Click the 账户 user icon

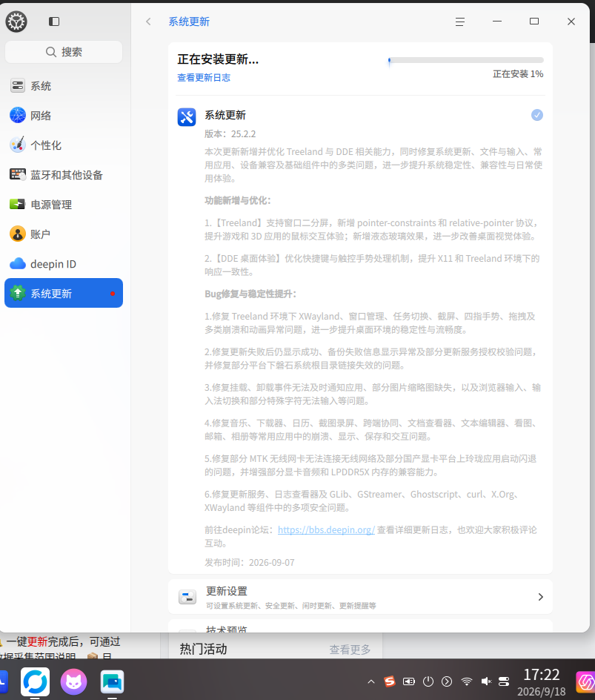point(18,234)
